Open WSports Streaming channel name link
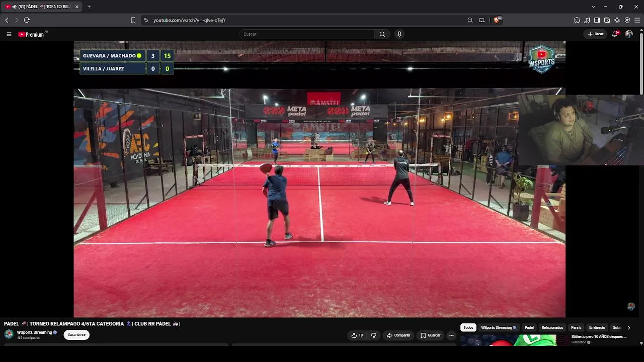 pos(35,332)
